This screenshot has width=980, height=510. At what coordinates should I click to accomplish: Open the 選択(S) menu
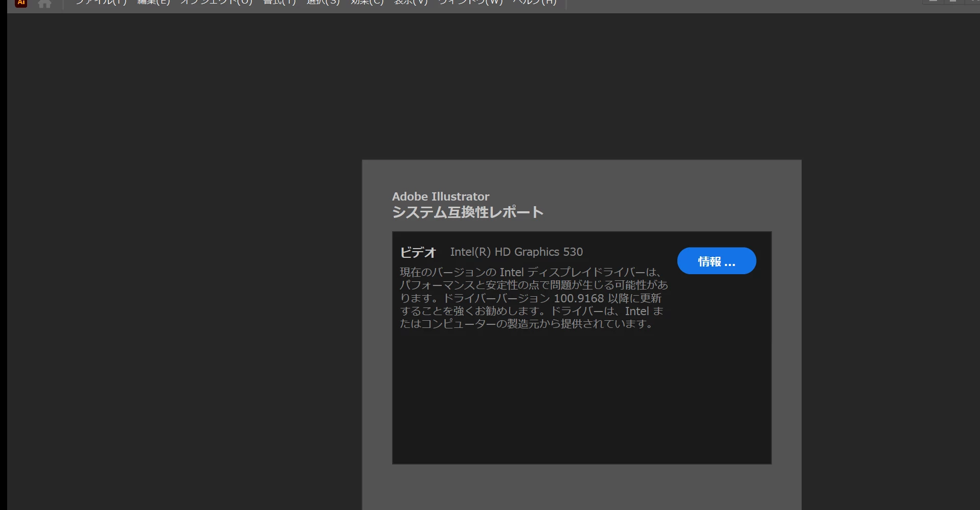pyautogui.click(x=323, y=3)
